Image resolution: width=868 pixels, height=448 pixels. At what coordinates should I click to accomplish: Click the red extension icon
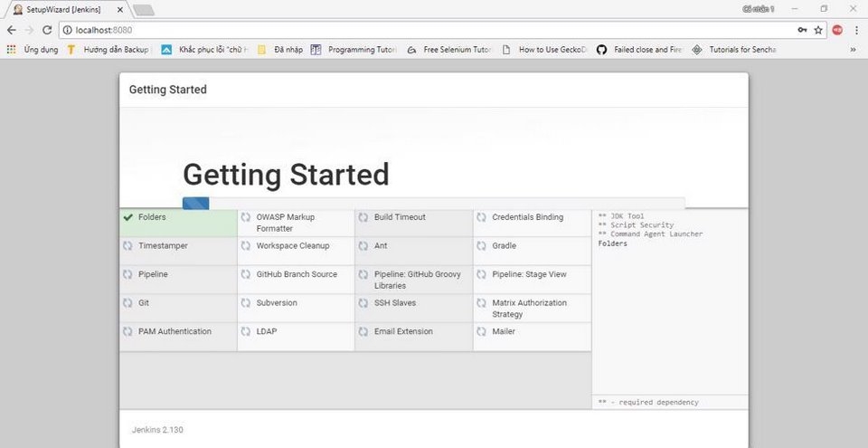click(837, 30)
